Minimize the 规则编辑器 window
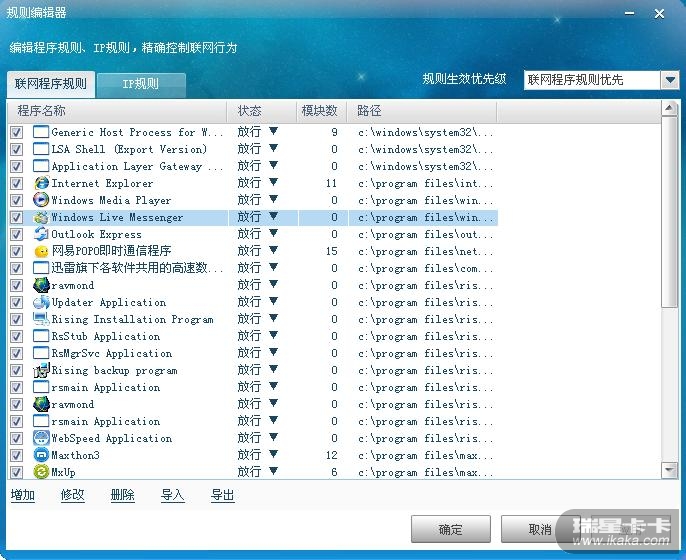The height and width of the screenshot is (560, 686). point(630,14)
